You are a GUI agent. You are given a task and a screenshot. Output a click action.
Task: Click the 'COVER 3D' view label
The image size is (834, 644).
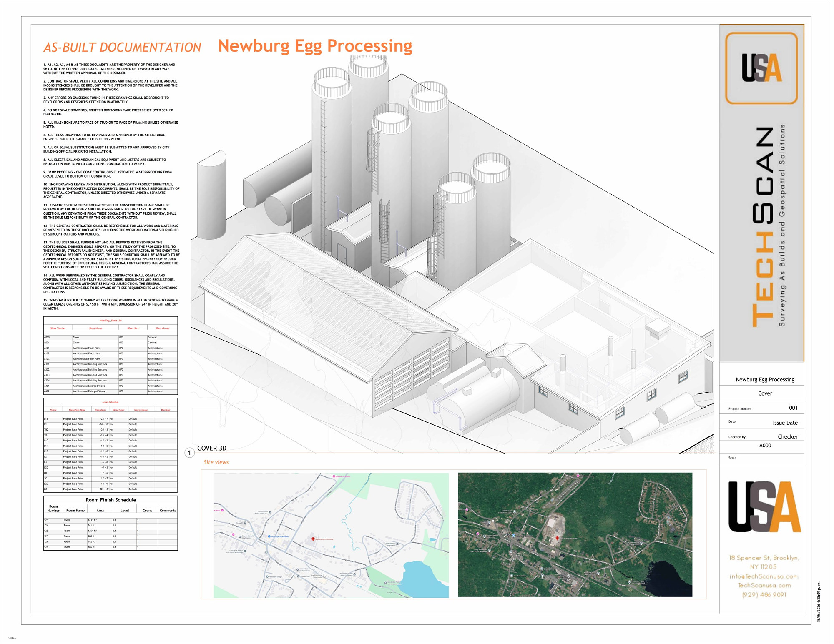coord(212,448)
